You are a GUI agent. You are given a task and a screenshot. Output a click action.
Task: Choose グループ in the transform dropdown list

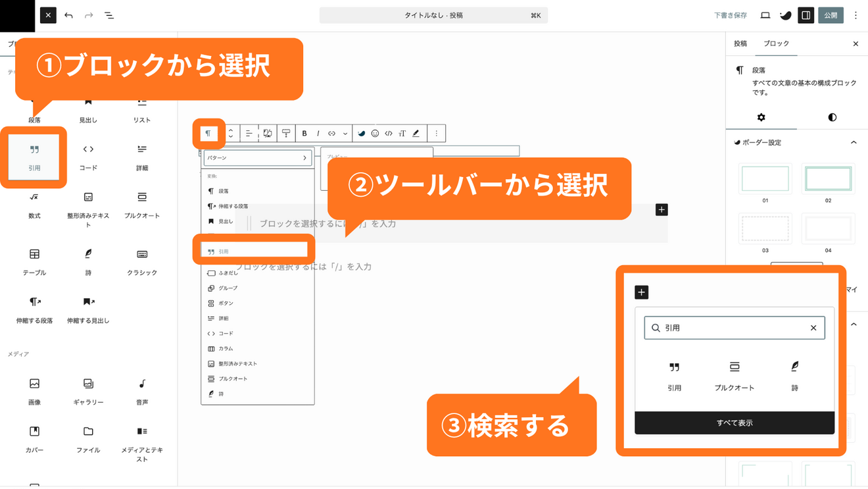(258, 288)
